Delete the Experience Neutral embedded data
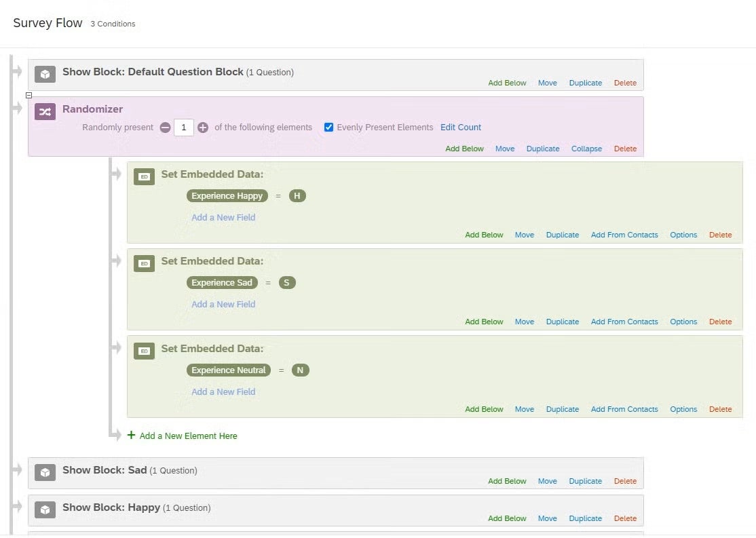This screenshot has height=538, width=756. click(720, 409)
